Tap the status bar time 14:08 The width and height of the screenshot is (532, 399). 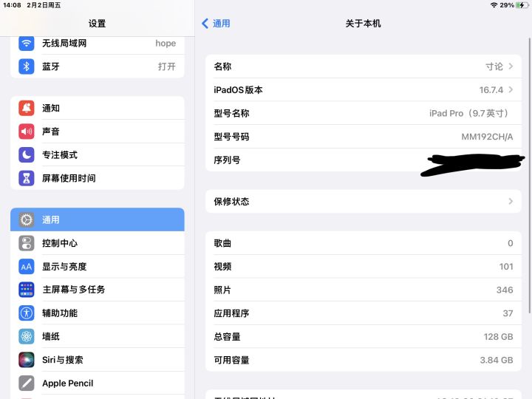tap(12, 5)
